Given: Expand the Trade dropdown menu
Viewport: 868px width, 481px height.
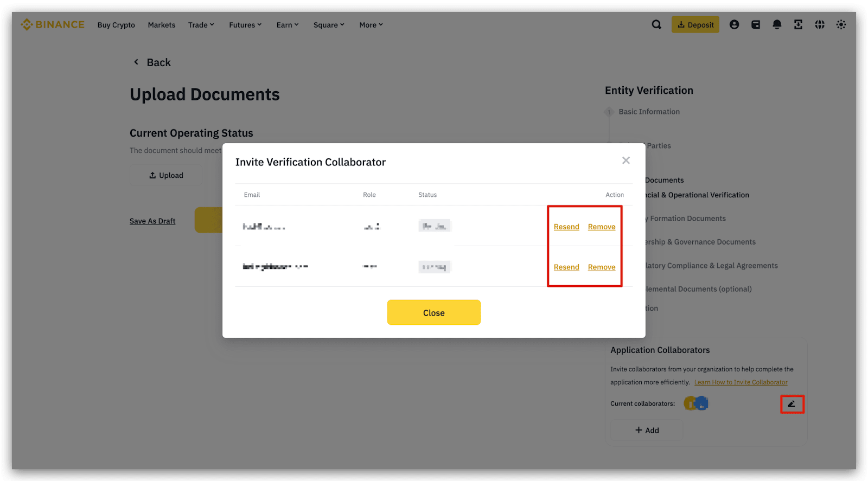Looking at the screenshot, I should tap(201, 25).
